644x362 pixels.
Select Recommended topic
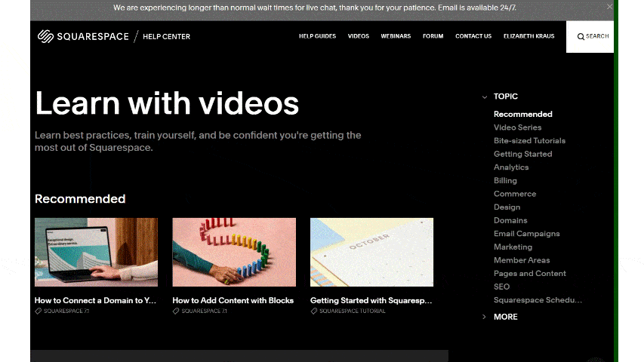[523, 114]
